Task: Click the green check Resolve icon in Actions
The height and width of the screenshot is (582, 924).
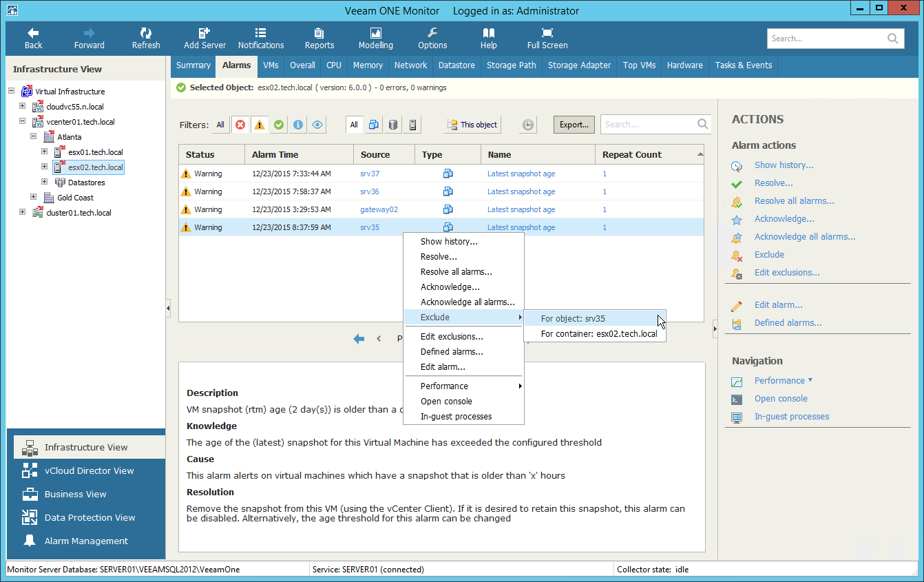Action: [737, 183]
